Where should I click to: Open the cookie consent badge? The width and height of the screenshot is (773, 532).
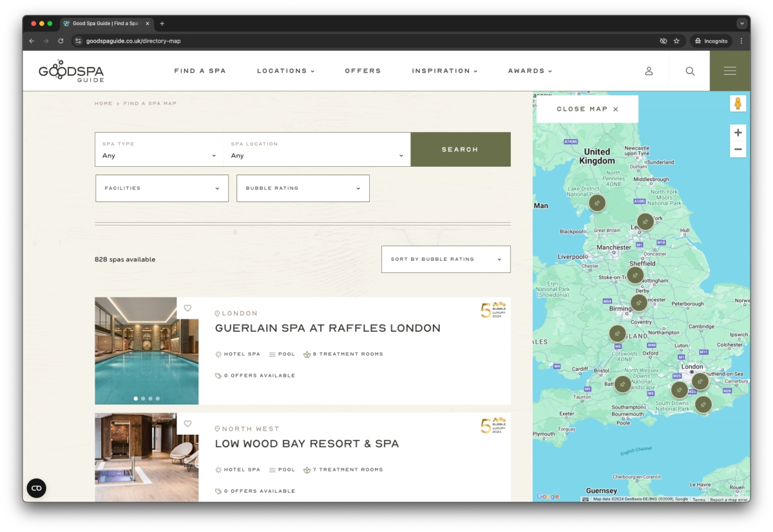[36, 488]
